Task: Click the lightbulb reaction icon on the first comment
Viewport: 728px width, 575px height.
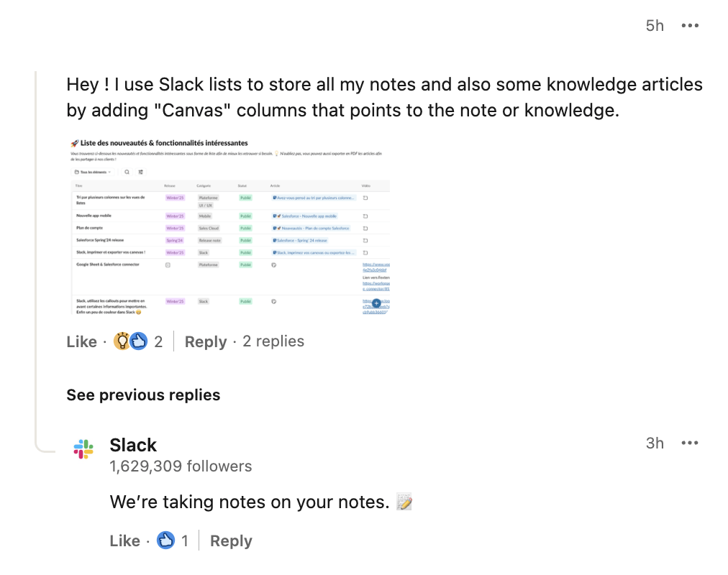Action: (123, 341)
